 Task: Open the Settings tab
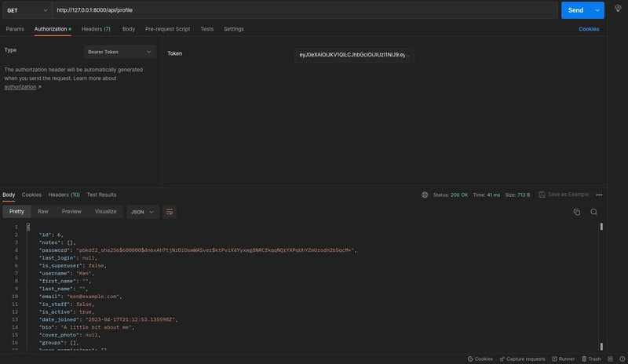pyautogui.click(x=233, y=29)
